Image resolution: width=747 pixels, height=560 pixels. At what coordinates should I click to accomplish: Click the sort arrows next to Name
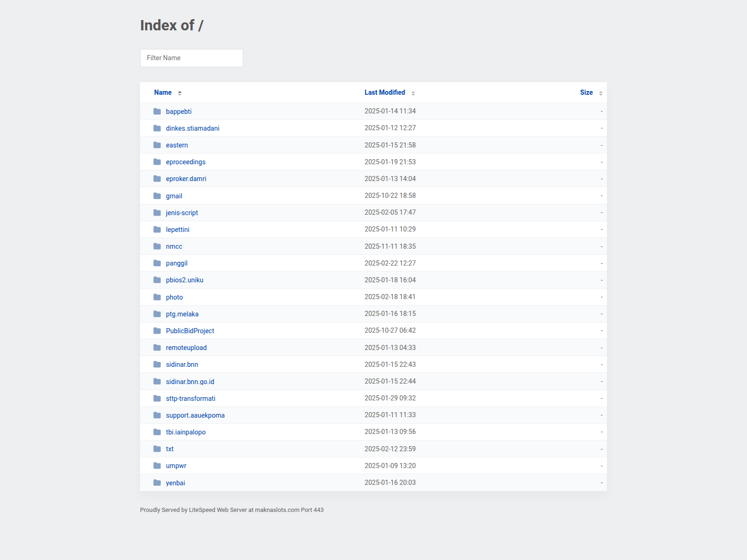point(180,93)
